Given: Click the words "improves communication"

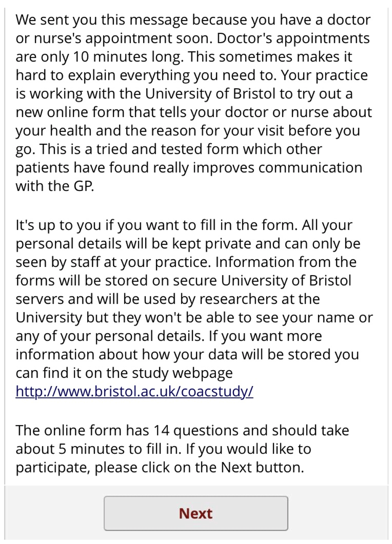Looking at the screenshot, I should click(277, 168).
